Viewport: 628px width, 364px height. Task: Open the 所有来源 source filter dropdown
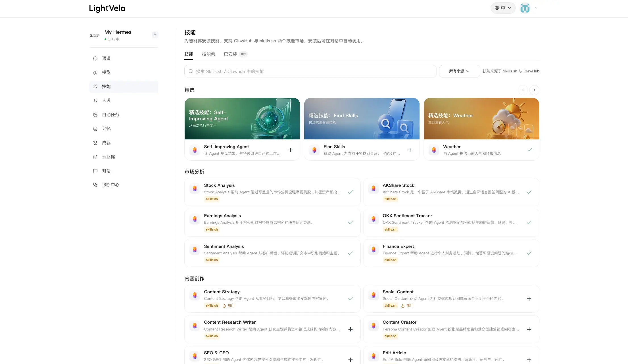click(x=459, y=71)
